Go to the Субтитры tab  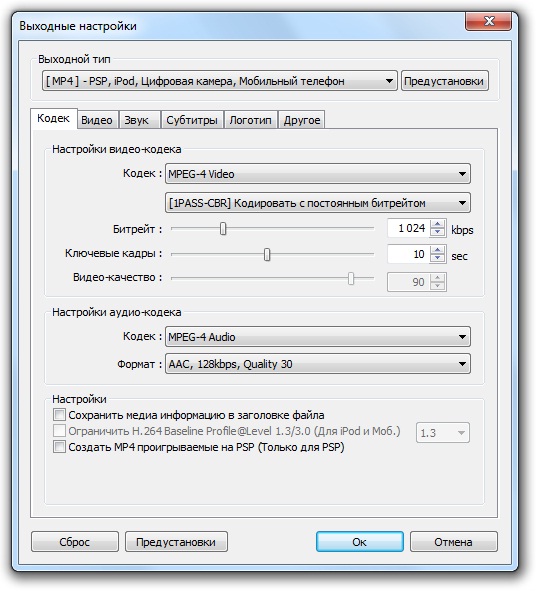192,120
